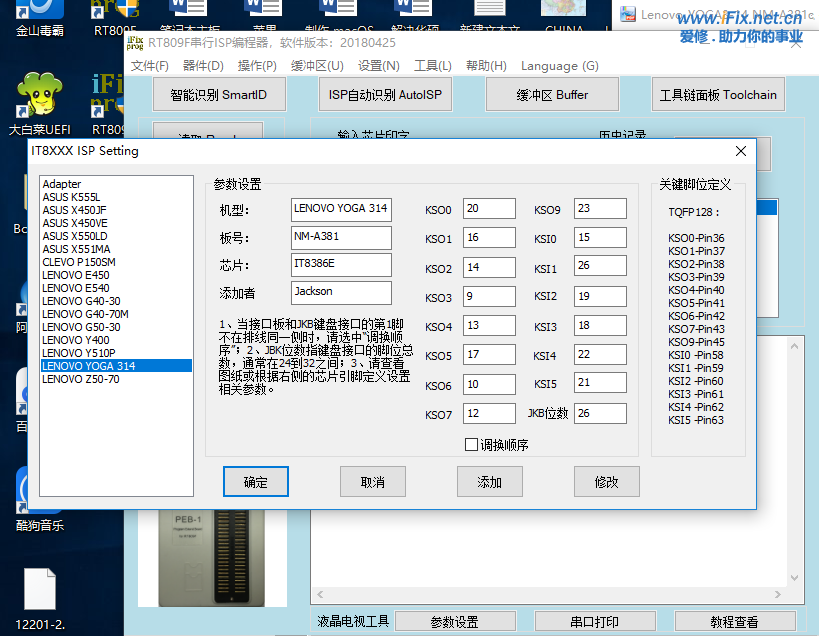The width and height of the screenshot is (819, 636).
Task: Open the 文件(F) menu
Action: click(152, 65)
